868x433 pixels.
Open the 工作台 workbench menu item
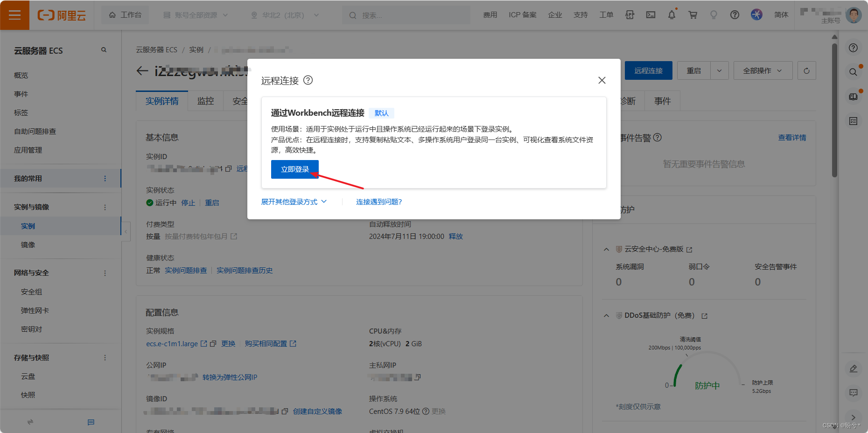pyautogui.click(x=125, y=15)
